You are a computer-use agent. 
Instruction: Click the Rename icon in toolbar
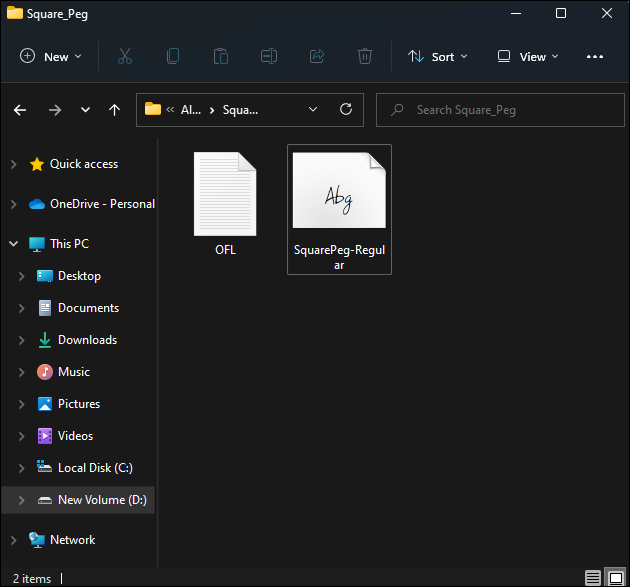tap(269, 56)
